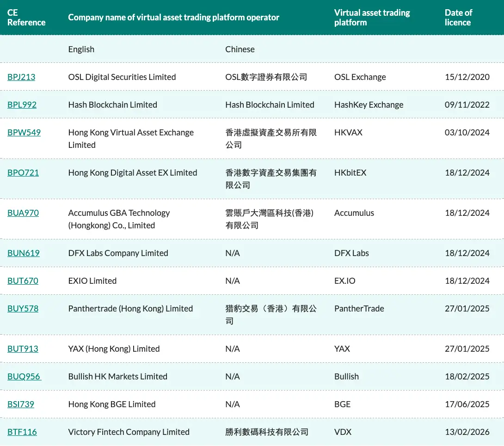The image size is (504, 446).
Task: Select the date '18/02/2025'
Action: (x=467, y=376)
